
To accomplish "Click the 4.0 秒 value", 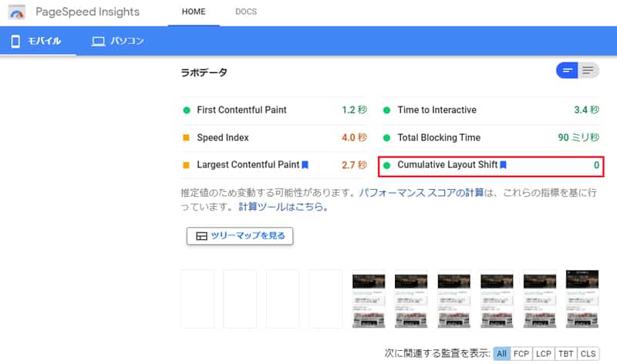I will 355,138.
